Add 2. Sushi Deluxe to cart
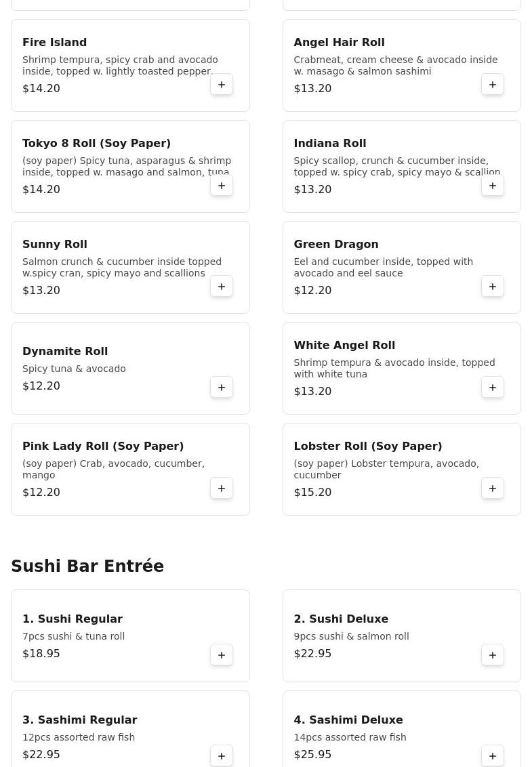Image resolution: width=532 pixels, height=767 pixels. coord(493,655)
